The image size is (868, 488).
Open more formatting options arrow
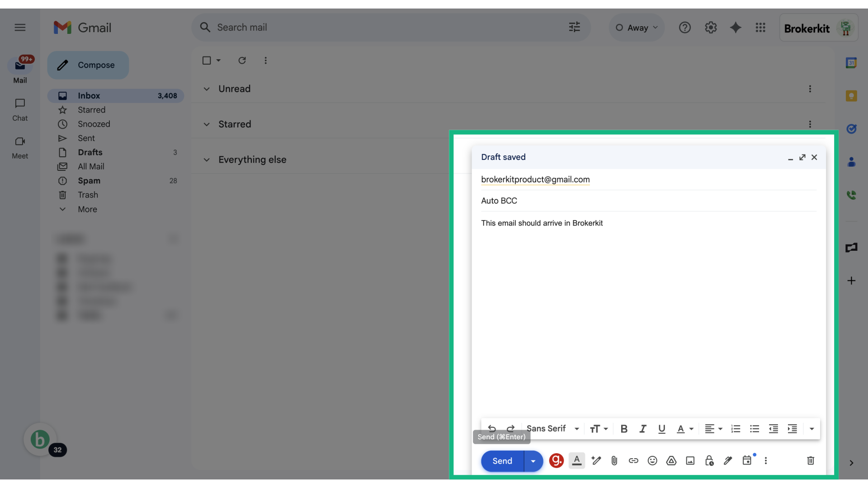[812, 429]
